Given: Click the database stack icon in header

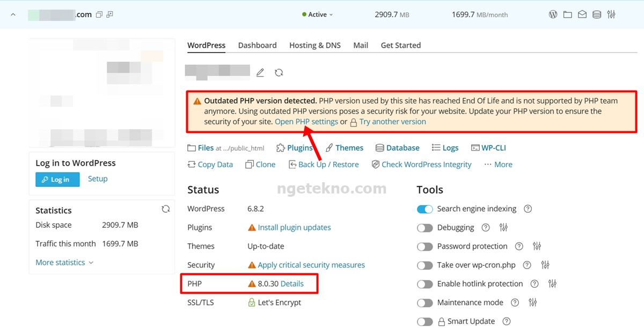Looking at the screenshot, I should 596,14.
